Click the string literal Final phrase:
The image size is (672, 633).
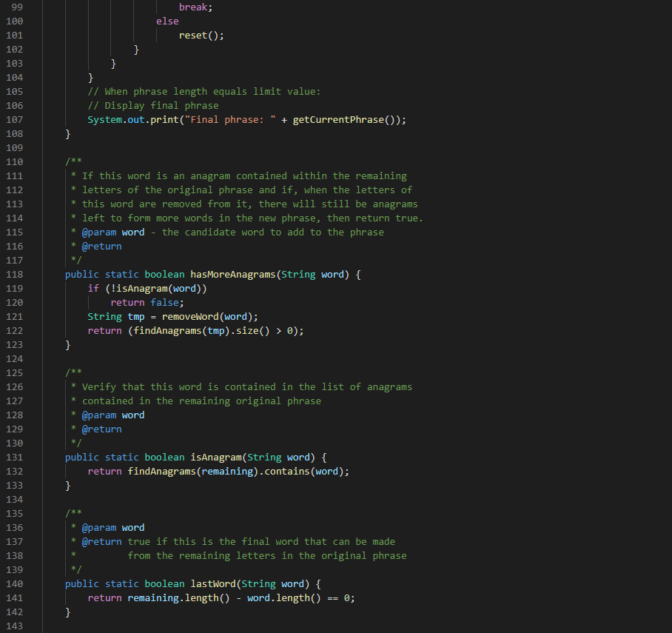tap(229, 119)
